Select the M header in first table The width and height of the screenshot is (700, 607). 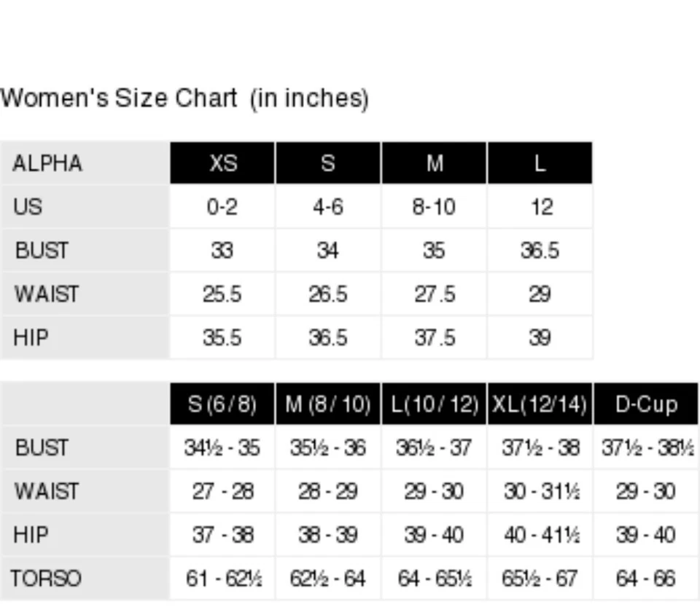pyautogui.click(x=434, y=162)
